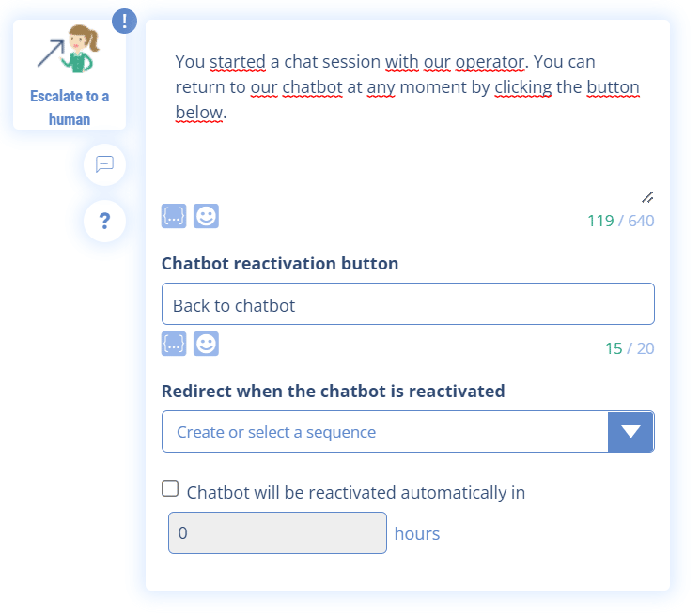
Task: Click the exclamation warning badge
Action: tap(124, 21)
